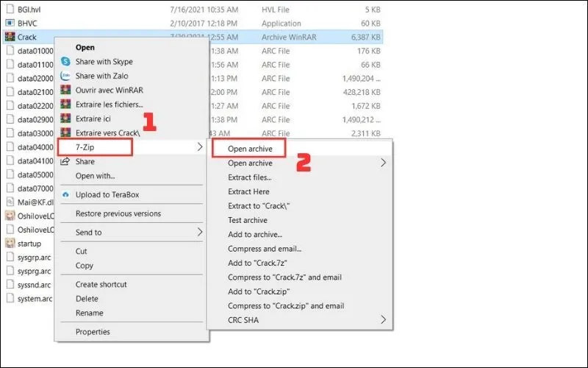Click the system.arc file icon
Image resolution: width=588 pixels, height=368 pixels.
pyautogui.click(x=10, y=299)
